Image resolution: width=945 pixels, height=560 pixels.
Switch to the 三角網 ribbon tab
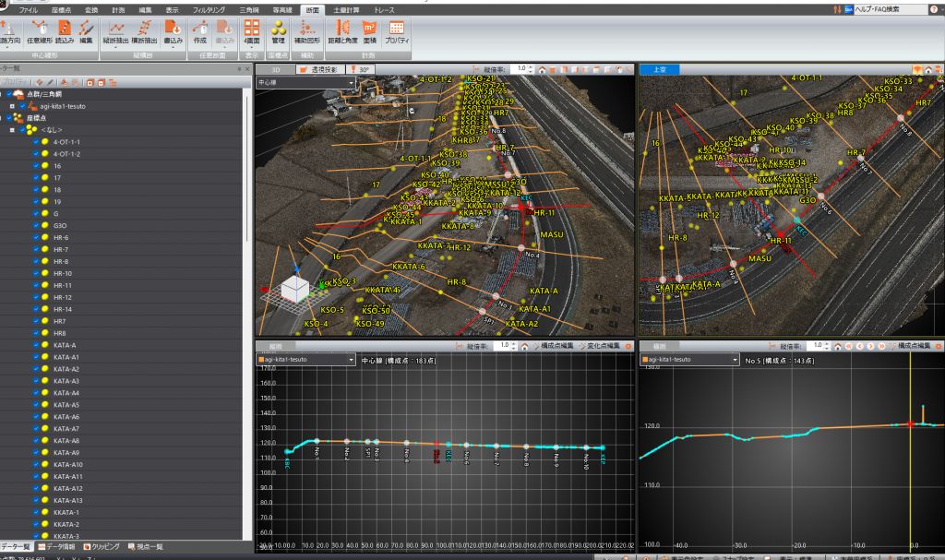[249, 10]
